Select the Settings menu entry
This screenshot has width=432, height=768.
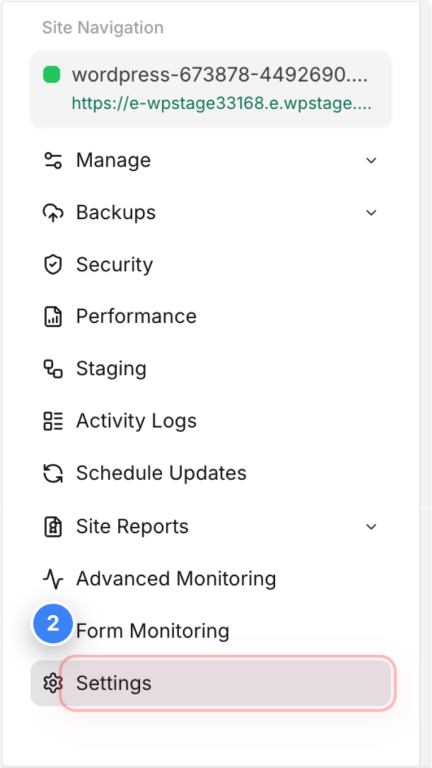(x=211, y=683)
